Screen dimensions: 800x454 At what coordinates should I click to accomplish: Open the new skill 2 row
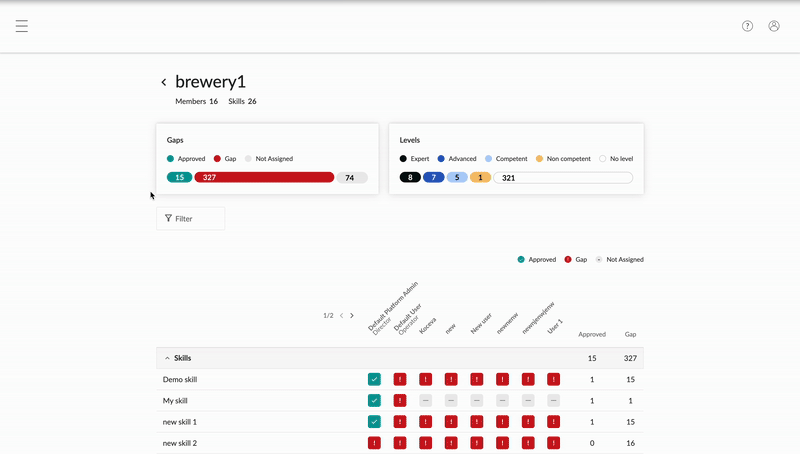400,443
